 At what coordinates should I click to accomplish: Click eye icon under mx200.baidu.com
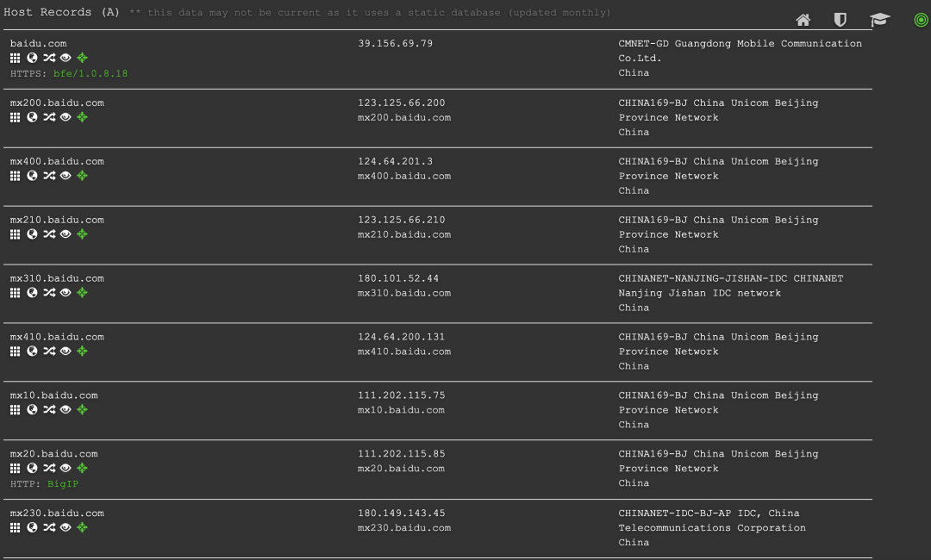66,117
